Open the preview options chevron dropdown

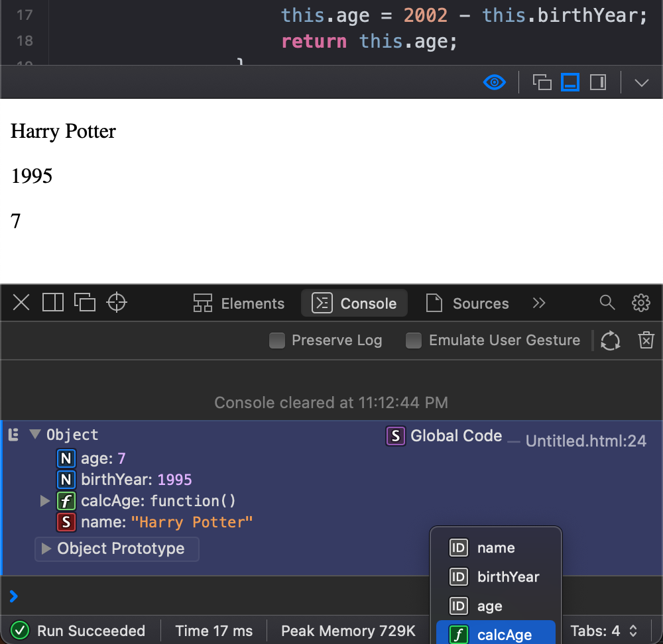pyautogui.click(x=641, y=83)
